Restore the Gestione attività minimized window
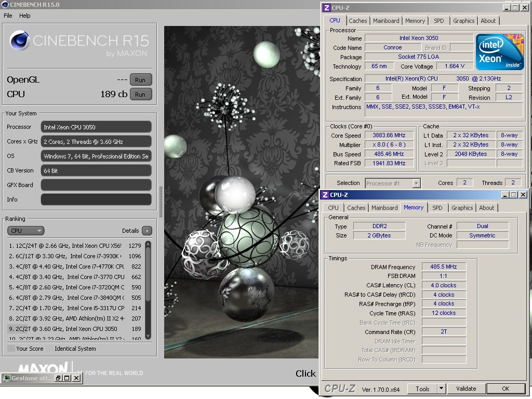 [x=58, y=378]
